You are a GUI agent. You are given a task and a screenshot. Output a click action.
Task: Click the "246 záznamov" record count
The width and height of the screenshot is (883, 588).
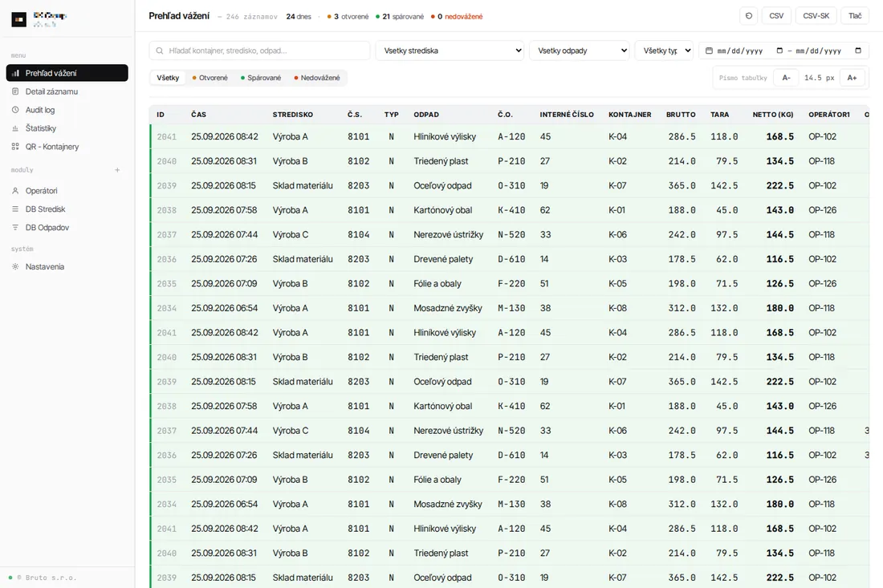252,17
